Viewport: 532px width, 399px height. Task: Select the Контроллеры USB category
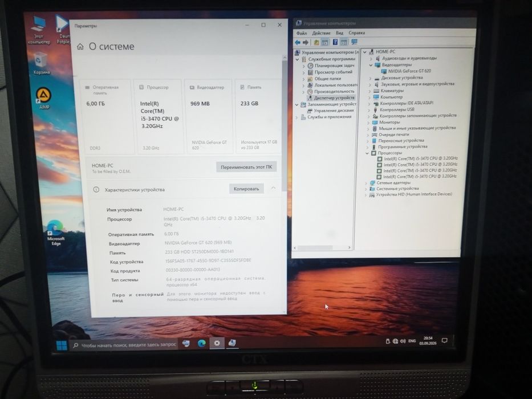[393, 109]
